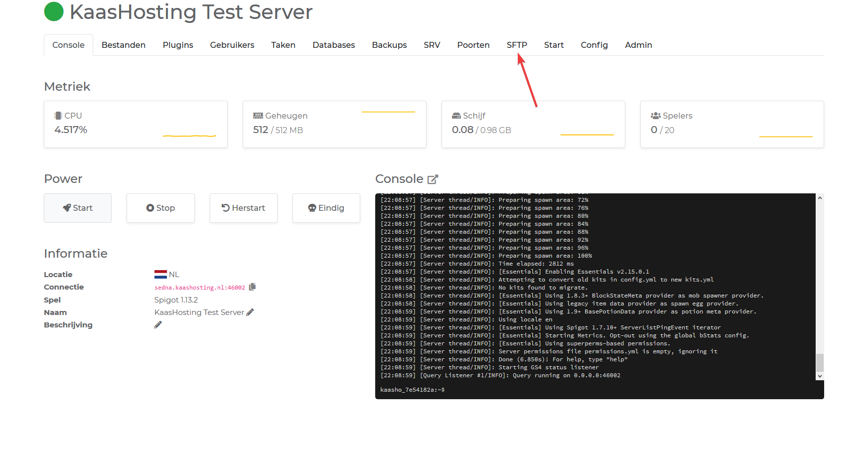
Task: Click the Netherlands flag icon
Action: (160, 275)
